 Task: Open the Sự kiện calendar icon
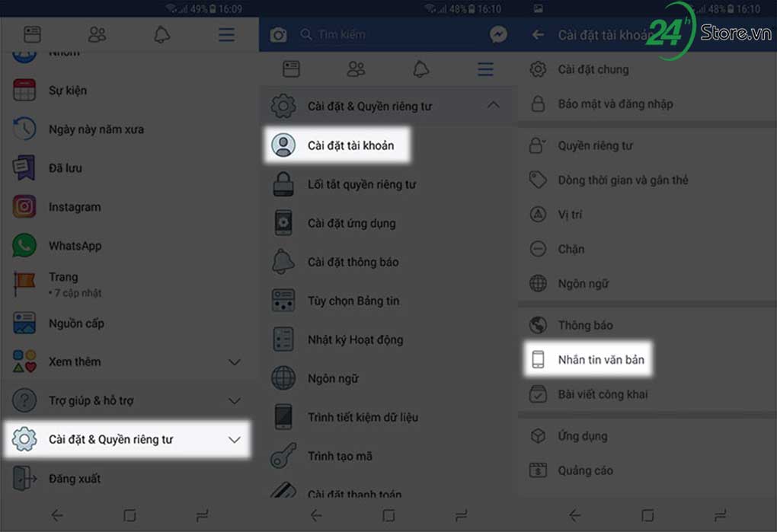[24, 90]
